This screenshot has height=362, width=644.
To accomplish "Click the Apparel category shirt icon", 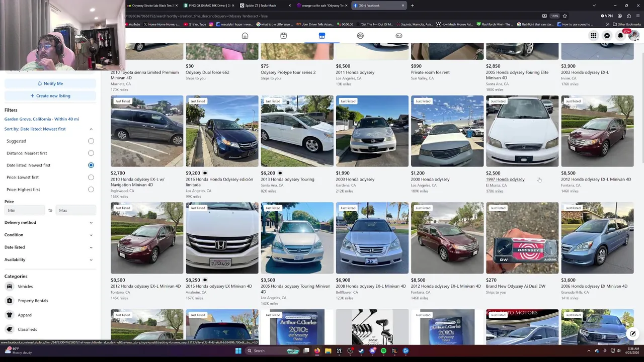I will coord(9,315).
